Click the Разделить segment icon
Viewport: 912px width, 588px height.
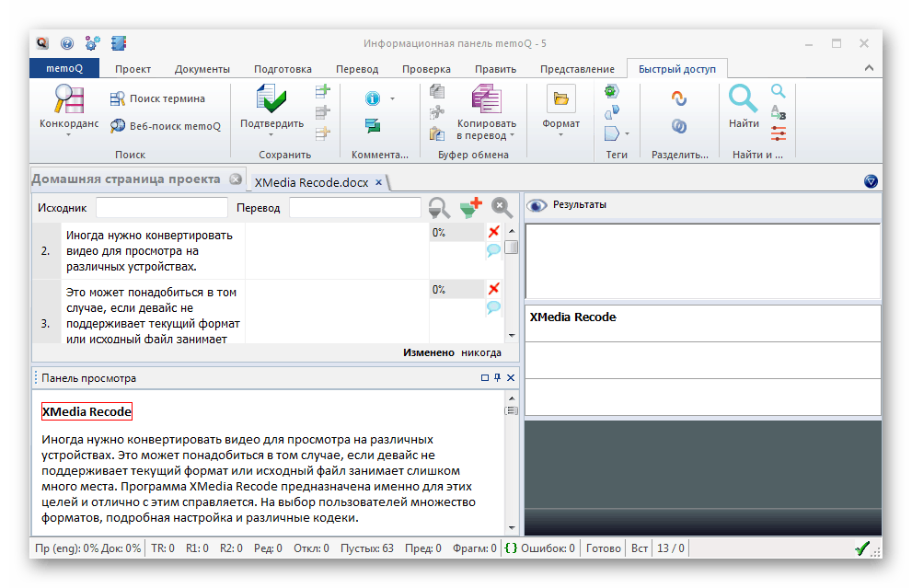pos(679,98)
